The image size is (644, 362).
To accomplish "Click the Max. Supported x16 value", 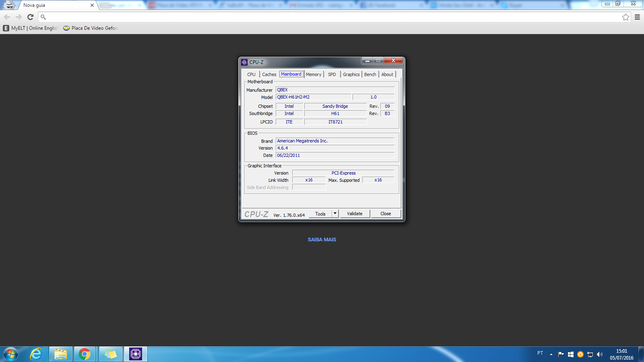I will (x=378, y=180).
